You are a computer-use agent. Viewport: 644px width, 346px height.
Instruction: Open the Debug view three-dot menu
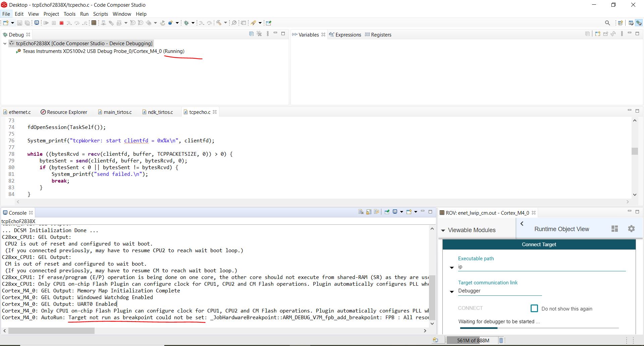tap(268, 34)
